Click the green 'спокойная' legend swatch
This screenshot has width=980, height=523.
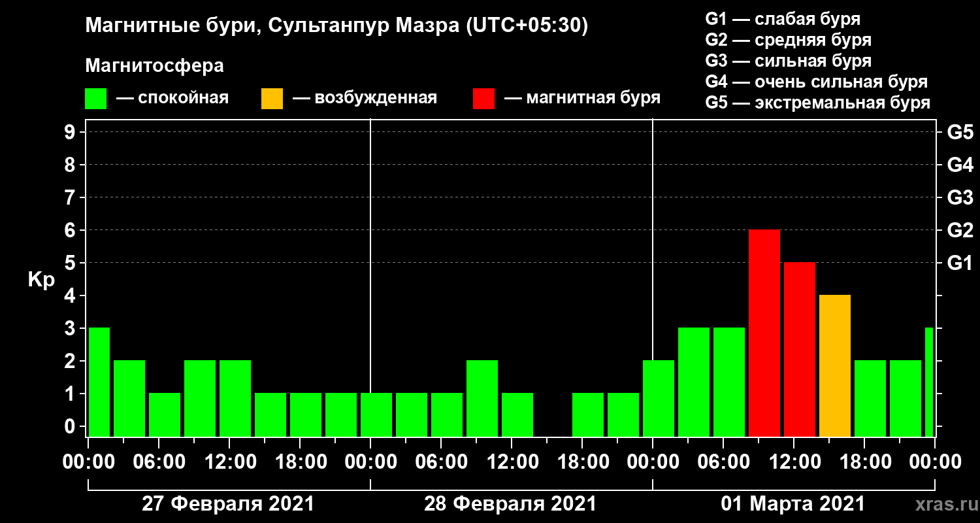click(95, 99)
